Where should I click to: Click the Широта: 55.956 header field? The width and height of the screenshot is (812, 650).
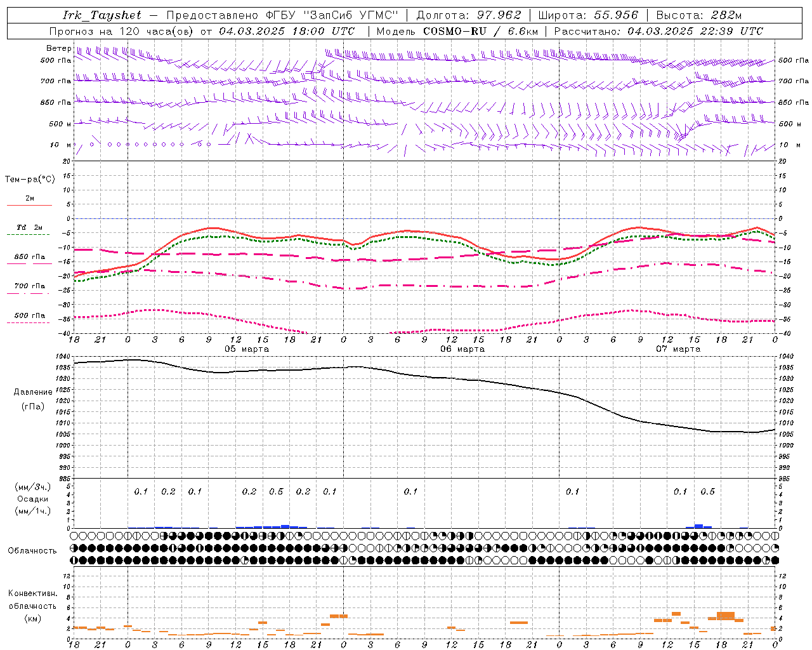pyautogui.click(x=588, y=15)
